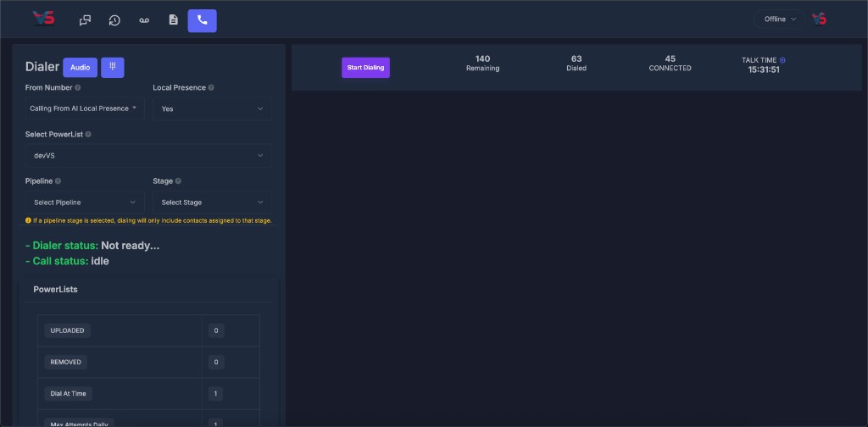Click the Stage help icon
Image resolution: width=868 pixels, height=427 pixels.
click(x=178, y=180)
